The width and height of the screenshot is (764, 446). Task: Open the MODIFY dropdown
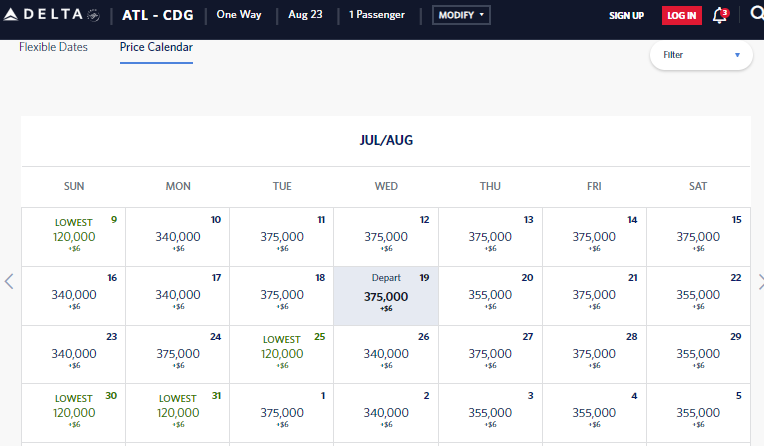[x=462, y=16]
